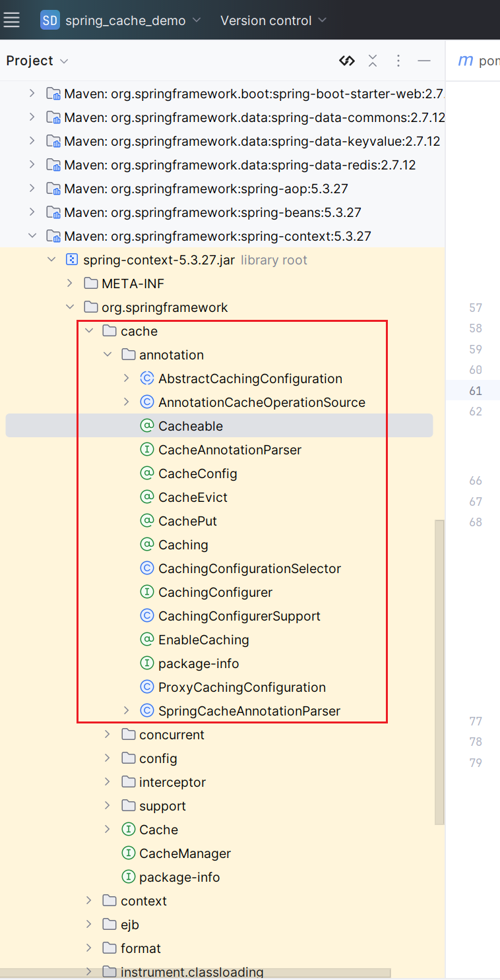The image size is (500, 980).
Task: Select AnnotationCacheOperationSource in the tree
Action: tap(262, 402)
